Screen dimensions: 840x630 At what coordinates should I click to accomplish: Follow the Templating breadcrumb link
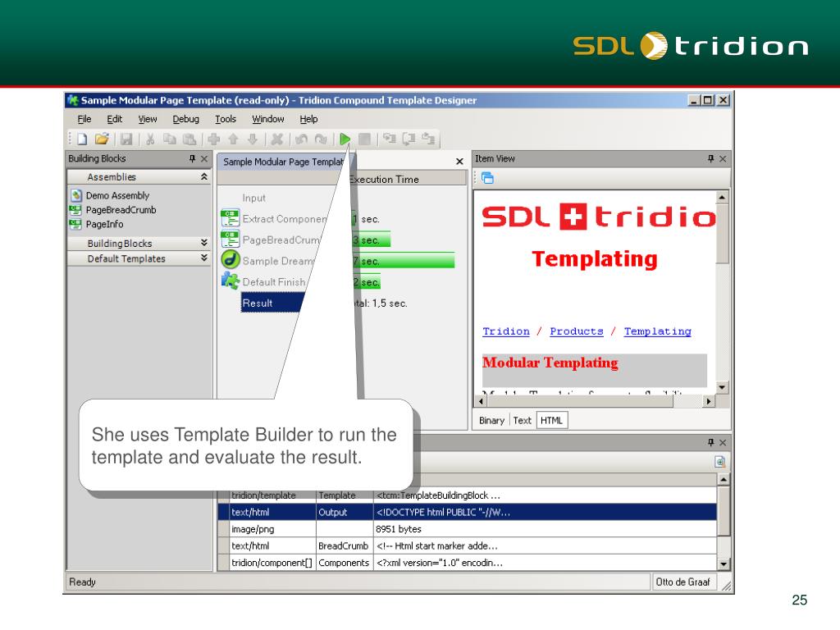tap(657, 331)
